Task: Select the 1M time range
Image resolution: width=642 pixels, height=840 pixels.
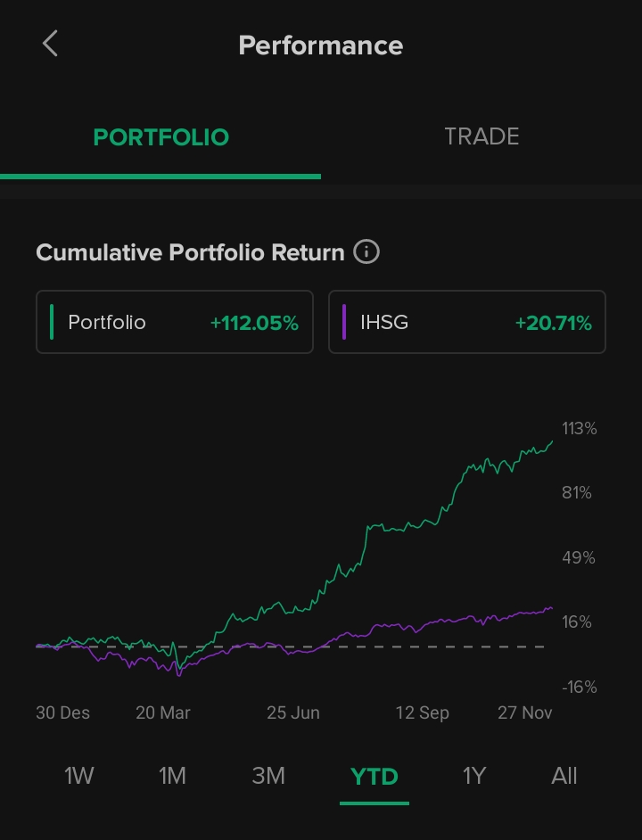Action: 172,776
